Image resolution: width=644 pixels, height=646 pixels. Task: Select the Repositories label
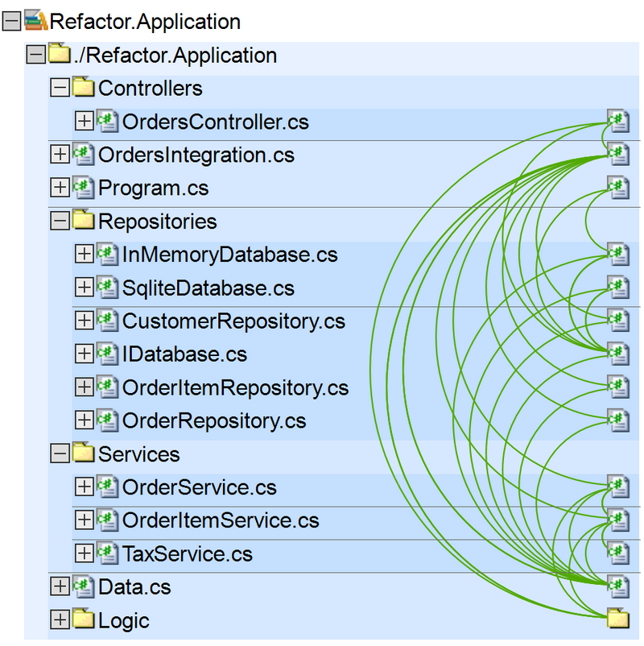coord(158,222)
